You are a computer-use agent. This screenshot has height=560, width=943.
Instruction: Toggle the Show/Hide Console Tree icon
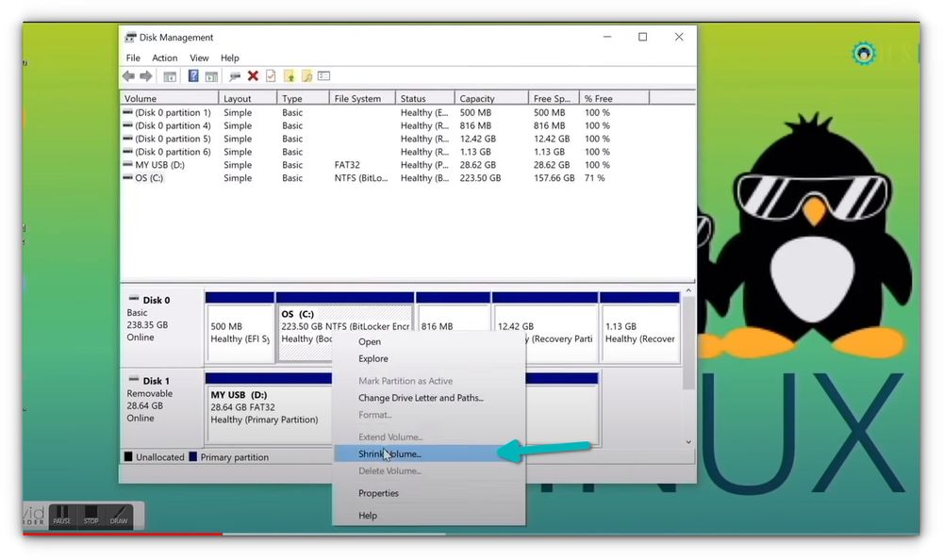tap(170, 75)
